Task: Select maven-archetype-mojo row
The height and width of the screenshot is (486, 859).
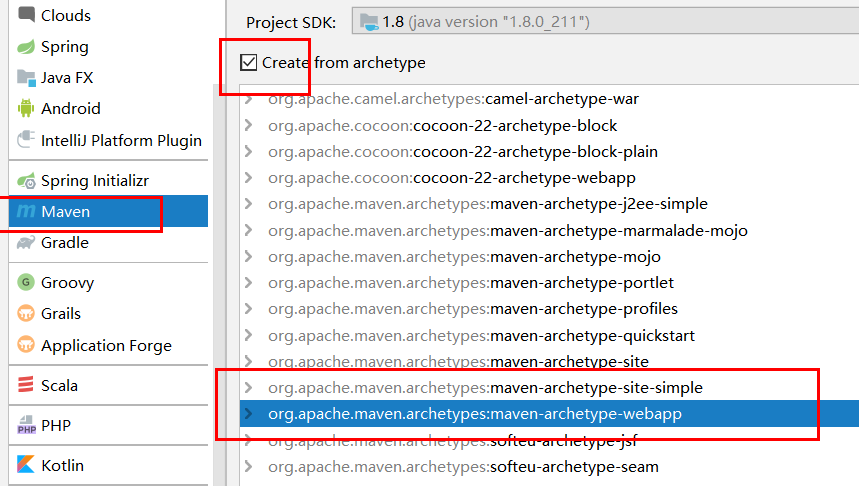Action: [x=549, y=256]
